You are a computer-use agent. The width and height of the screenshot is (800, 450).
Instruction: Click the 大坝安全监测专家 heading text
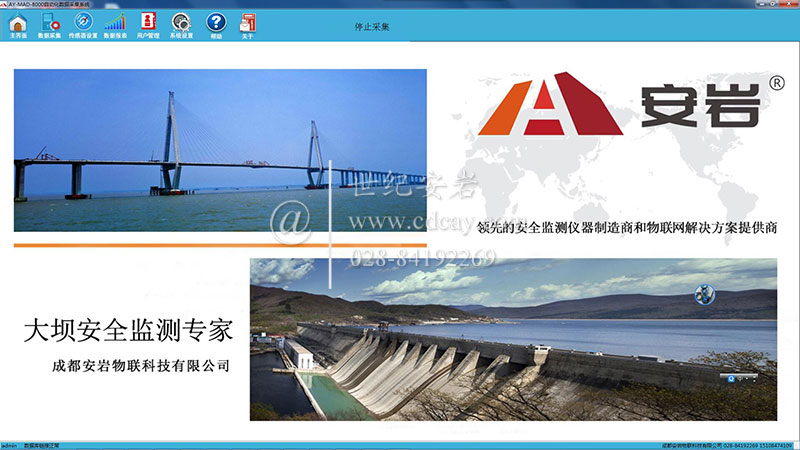click(128, 331)
